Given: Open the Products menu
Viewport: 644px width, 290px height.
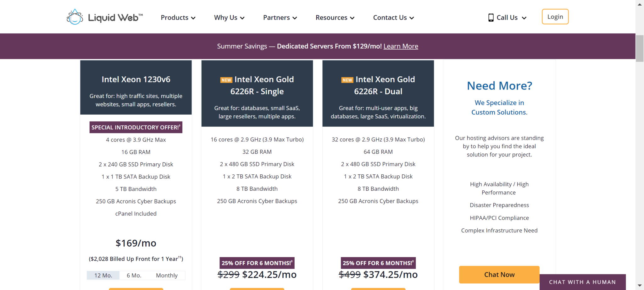Looking at the screenshot, I should (x=178, y=18).
